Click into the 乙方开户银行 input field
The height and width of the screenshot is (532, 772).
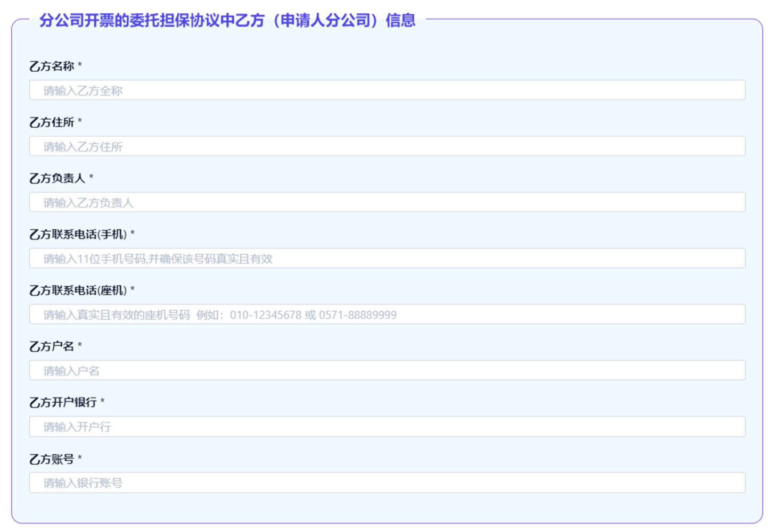click(387, 427)
